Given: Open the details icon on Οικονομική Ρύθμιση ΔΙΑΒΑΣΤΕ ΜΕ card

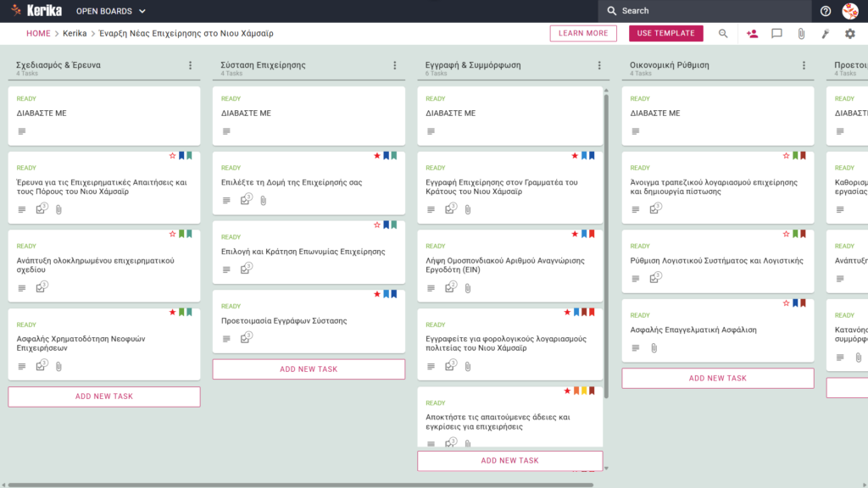Looking at the screenshot, I should [x=636, y=131].
